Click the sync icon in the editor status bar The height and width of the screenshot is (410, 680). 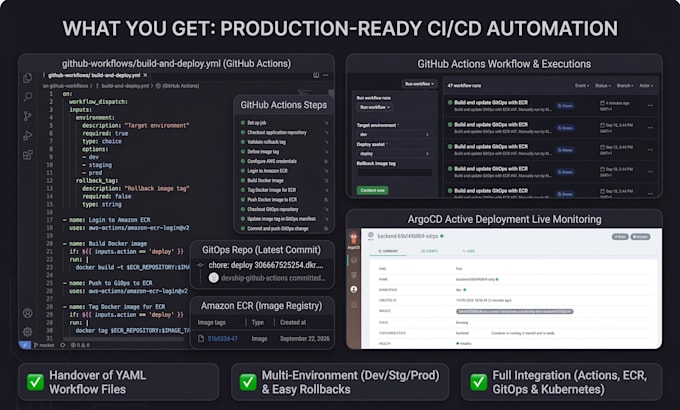63,345
